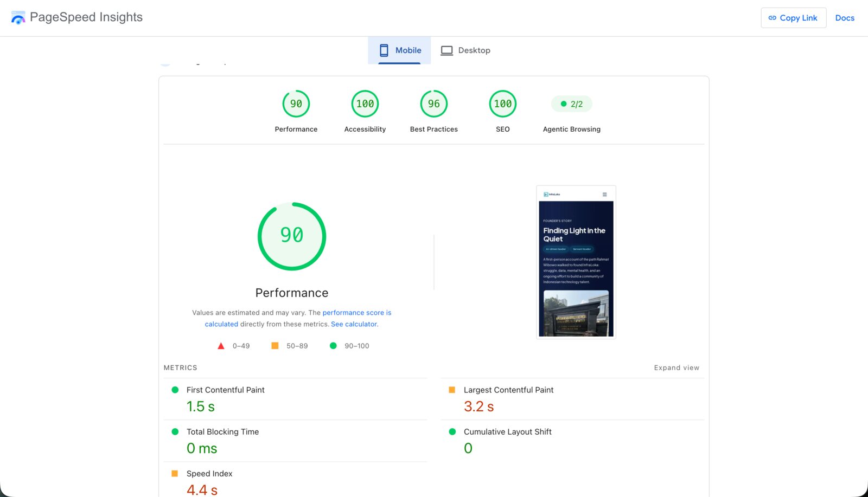Select the First Contentful Paint metric
Screen dimensions: 868x497
click(x=226, y=390)
